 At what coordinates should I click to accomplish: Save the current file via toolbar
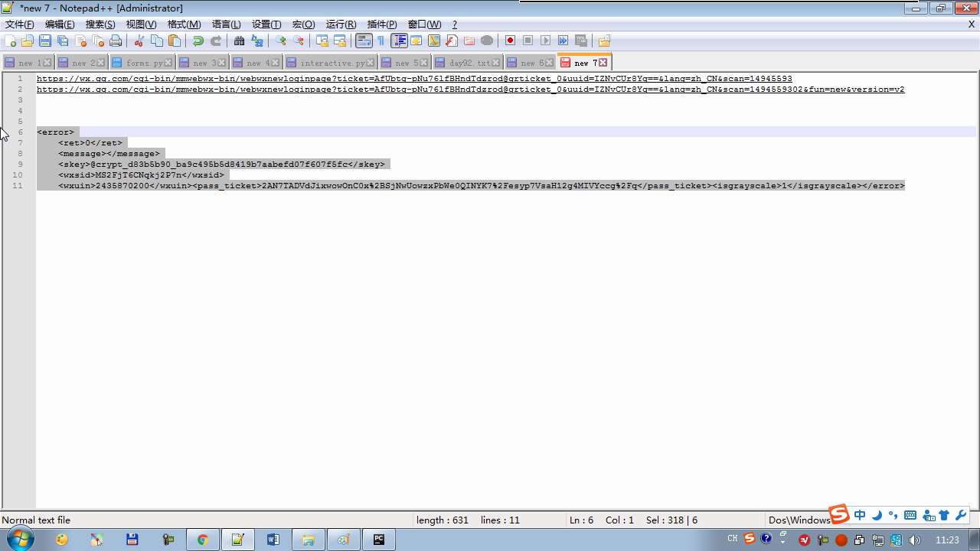pyautogui.click(x=45, y=41)
